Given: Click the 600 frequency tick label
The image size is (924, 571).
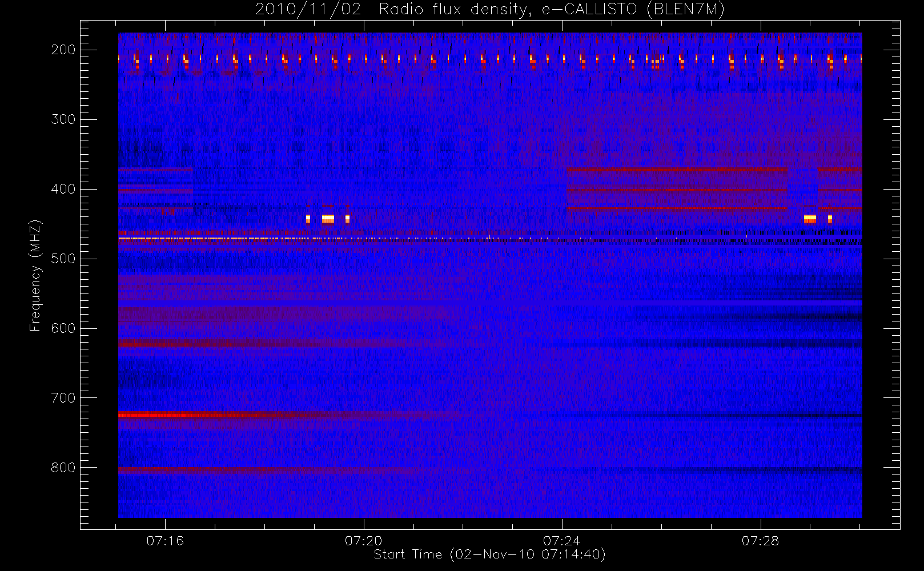Looking at the screenshot, I should pos(63,328).
